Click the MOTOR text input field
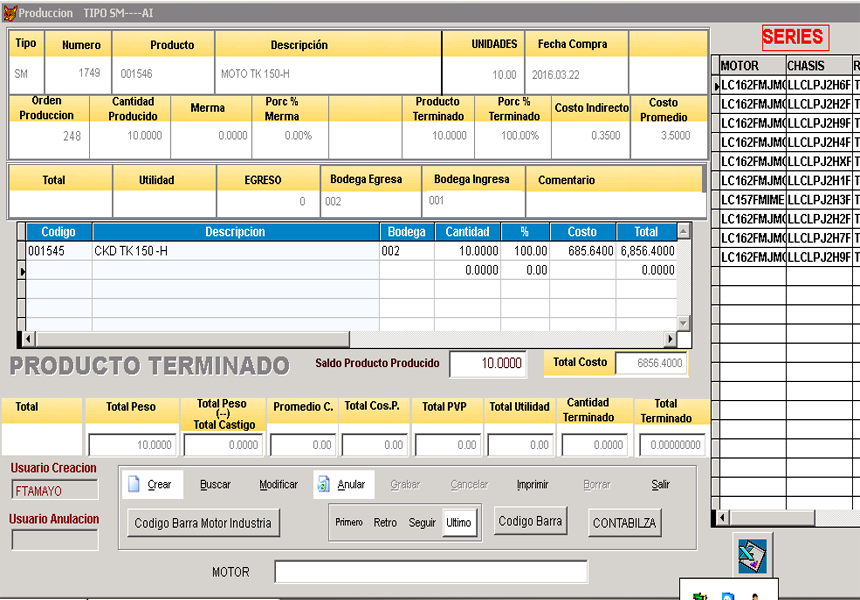The image size is (860, 600). (431, 572)
